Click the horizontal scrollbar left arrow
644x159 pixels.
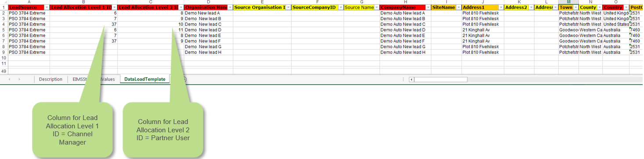[x=412, y=80]
